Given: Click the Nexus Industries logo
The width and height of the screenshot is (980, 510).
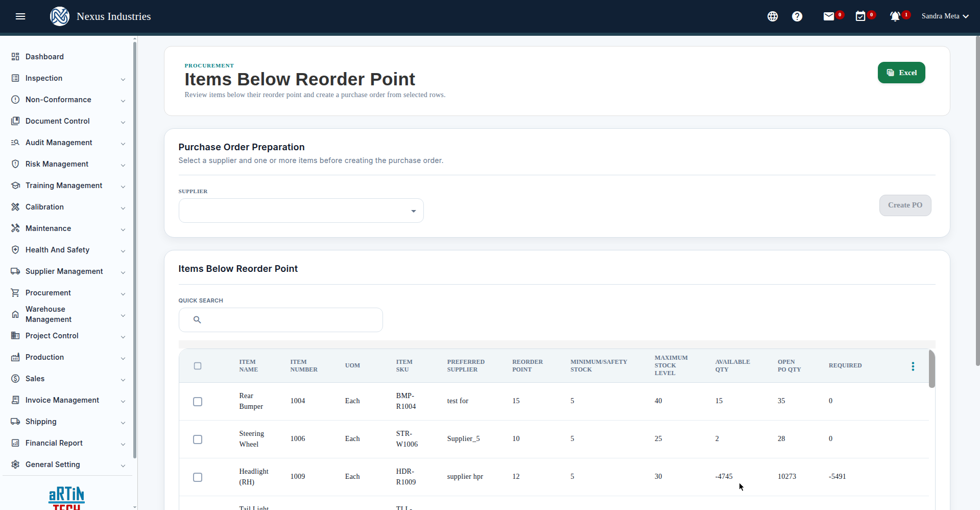Looking at the screenshot, I should pyautogui.click(x=60, y=16).
